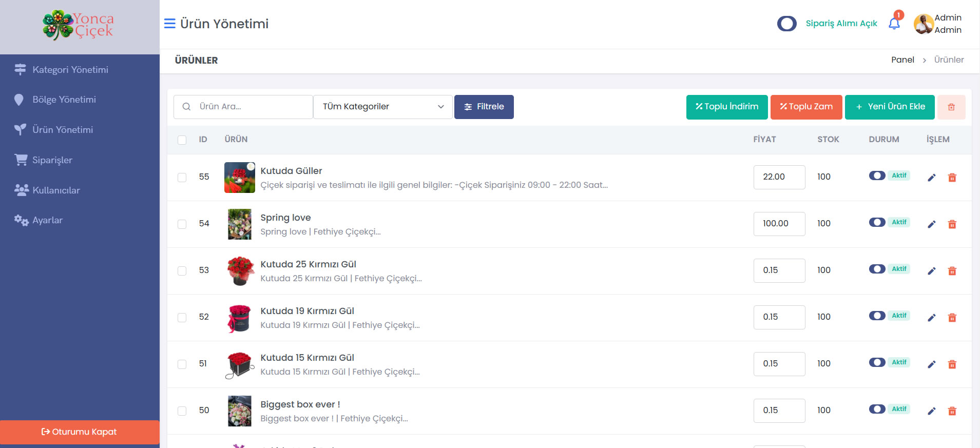Toggle the active status of Kutuda 25 Kırmızı Gül
Screen dimensions: 980x448
click(x=877, y=269)
